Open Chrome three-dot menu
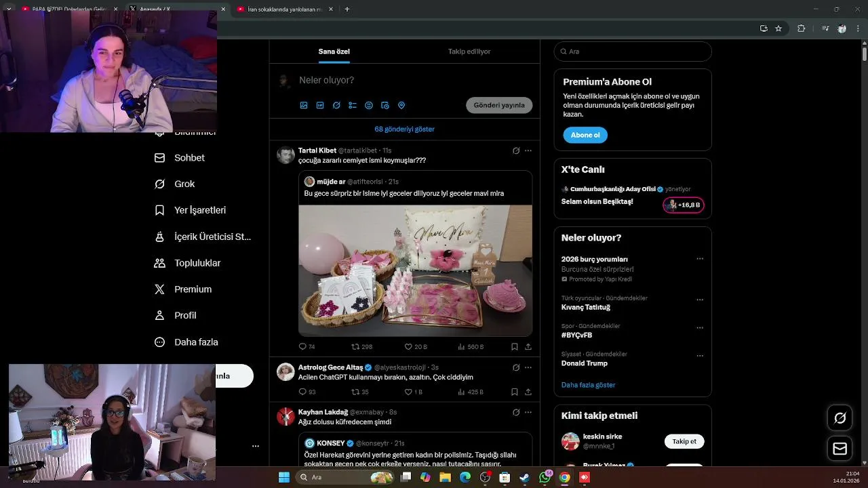Viewport: 868px width, 488px height. 859,28
